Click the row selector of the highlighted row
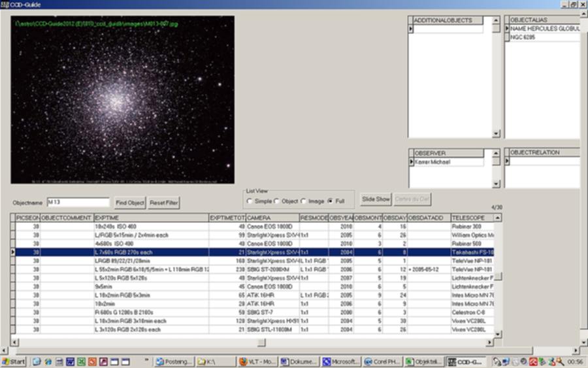Image resolution: width=588 pixels, height=368 pixels. coord(13,252)
